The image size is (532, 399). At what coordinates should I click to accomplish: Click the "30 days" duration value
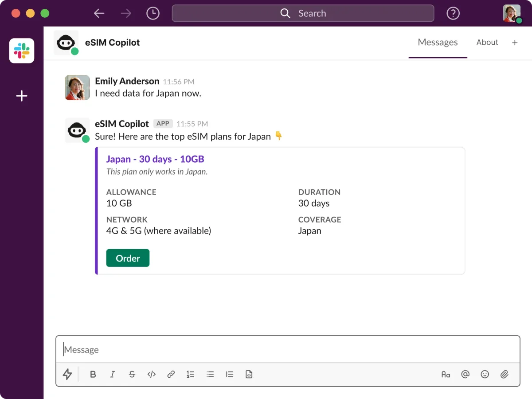[x=314, y=203]
